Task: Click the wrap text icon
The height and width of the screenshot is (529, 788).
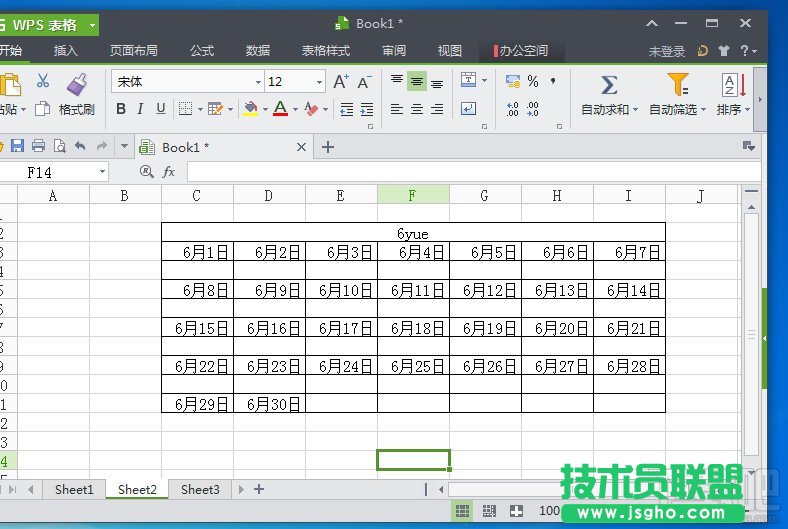Action: [468, 109]
